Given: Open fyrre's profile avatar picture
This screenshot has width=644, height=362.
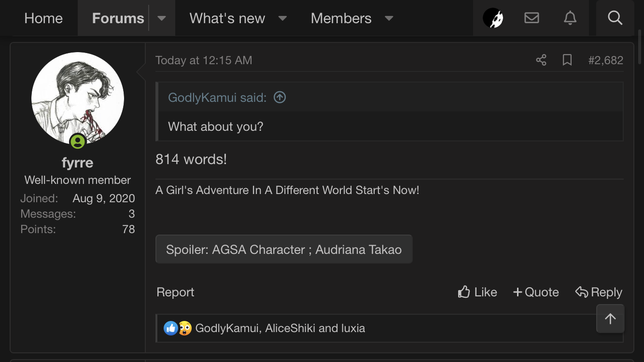Looking at the screenshot, I should click(78, 98).
